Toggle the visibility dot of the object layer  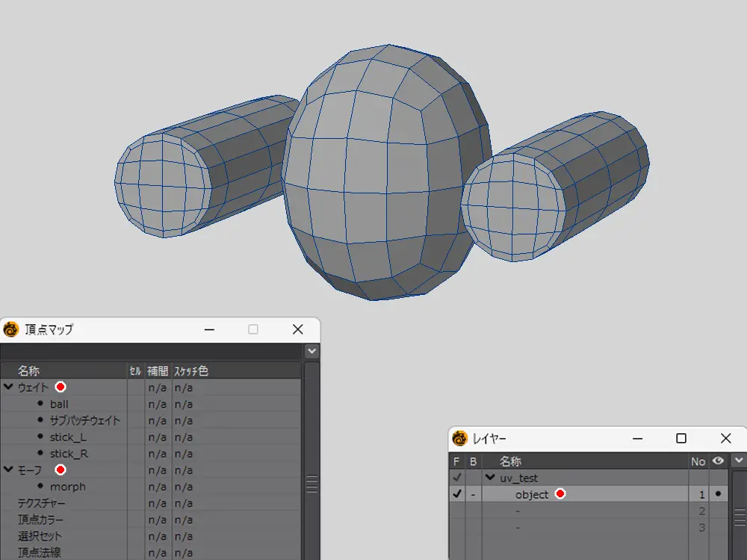coord(718,494)
